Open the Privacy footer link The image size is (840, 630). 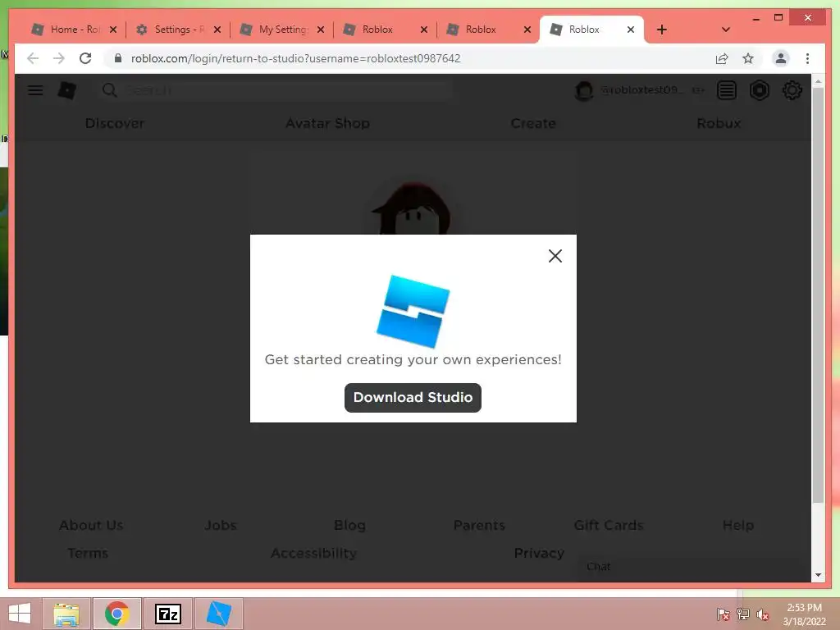539,553
